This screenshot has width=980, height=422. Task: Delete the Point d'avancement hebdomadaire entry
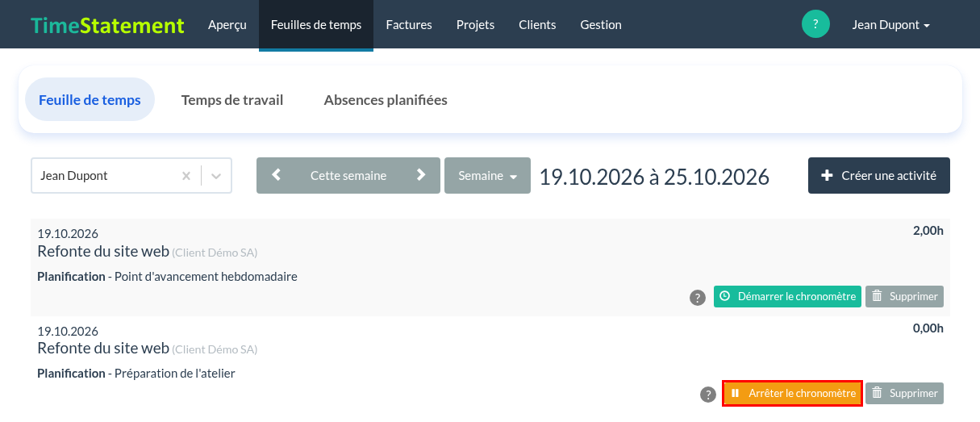[904, 296]
